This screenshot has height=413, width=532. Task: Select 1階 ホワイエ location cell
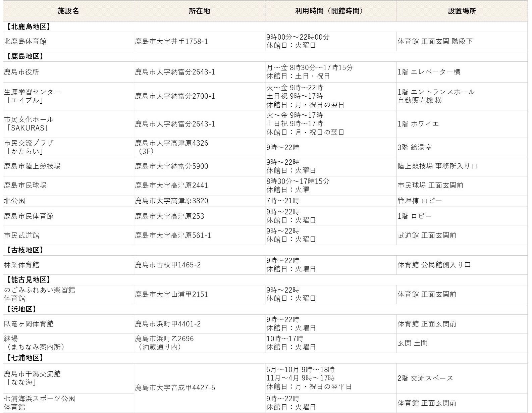418,124
